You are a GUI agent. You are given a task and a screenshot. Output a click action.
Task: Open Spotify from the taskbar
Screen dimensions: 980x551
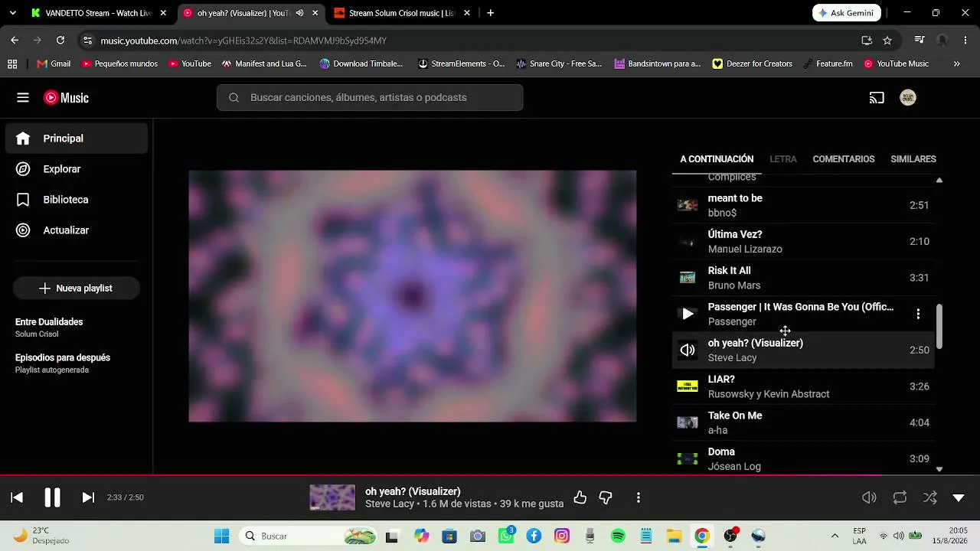(x=618, y=536)
